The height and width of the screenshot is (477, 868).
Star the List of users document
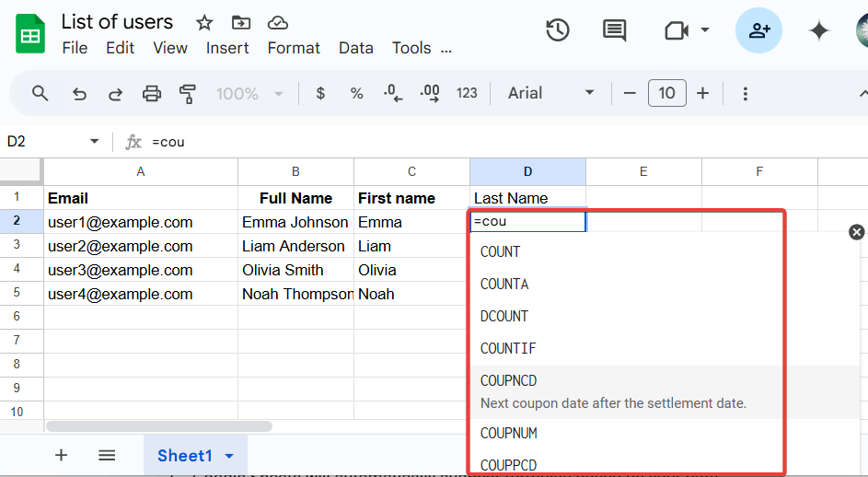[204, 23]
